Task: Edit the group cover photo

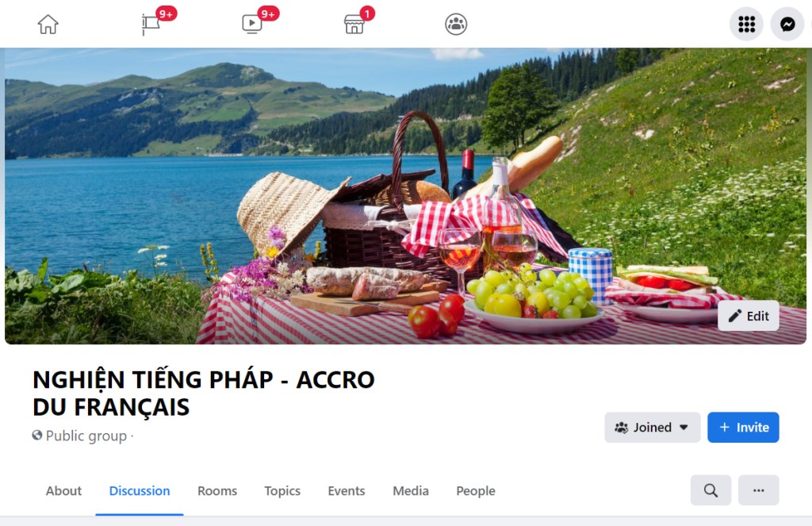Action: 749,316
